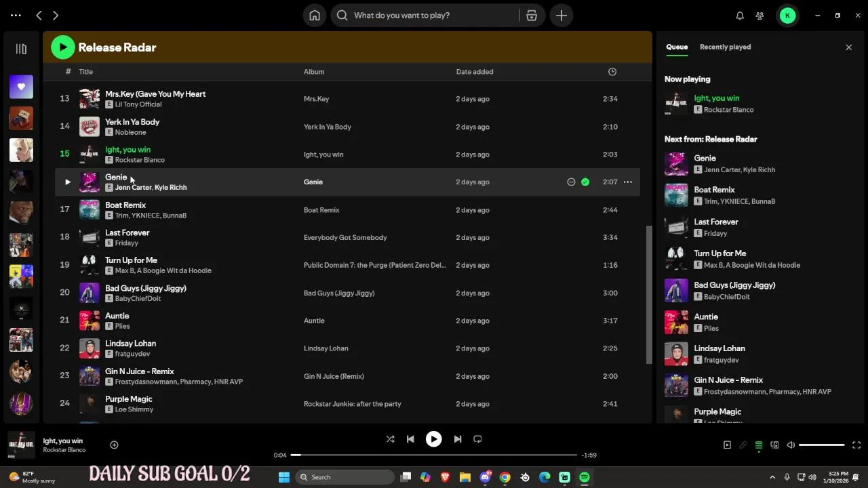Toggle the green Queue icon

(759, 445)
